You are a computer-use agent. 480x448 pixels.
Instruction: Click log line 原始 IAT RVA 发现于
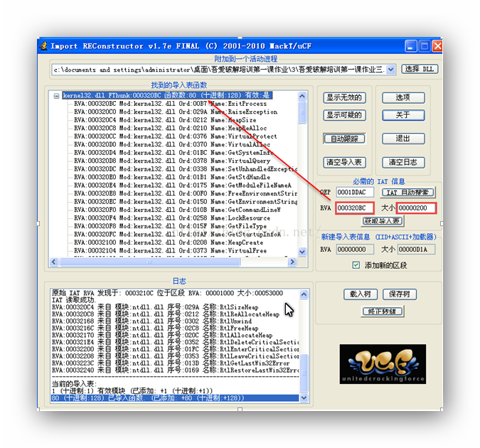[167, 293]
